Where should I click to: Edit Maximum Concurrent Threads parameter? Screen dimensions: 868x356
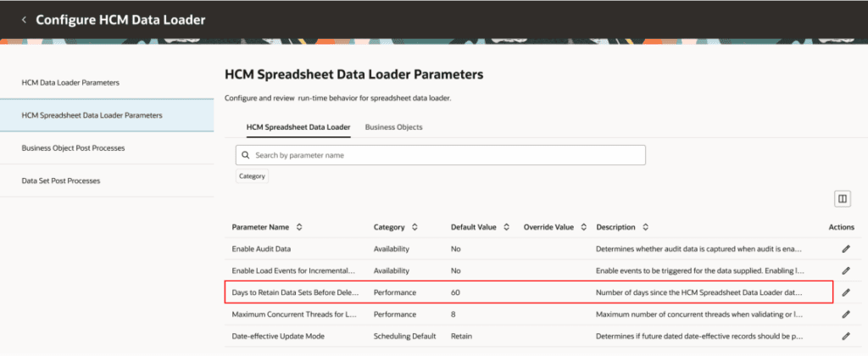pos(845,314)
